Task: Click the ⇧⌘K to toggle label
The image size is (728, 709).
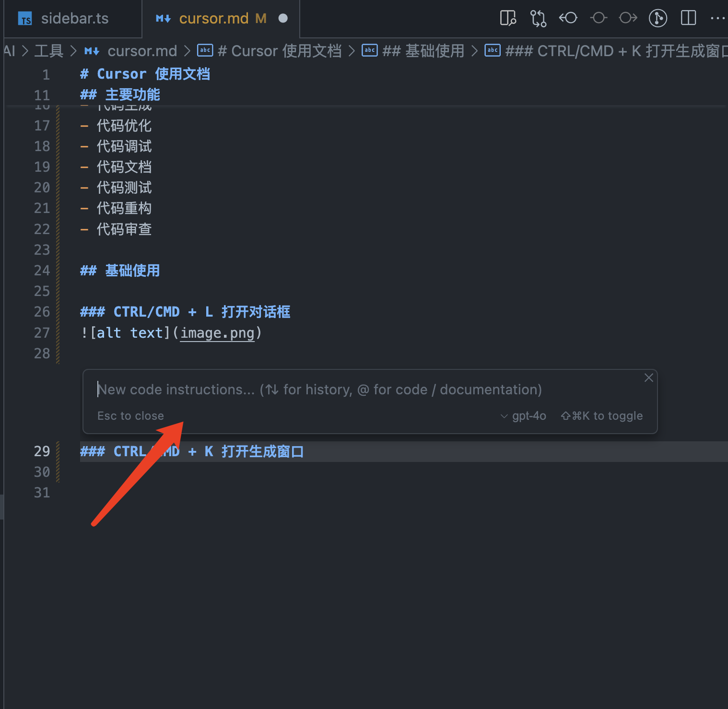Action: click(x=602, y=416)
